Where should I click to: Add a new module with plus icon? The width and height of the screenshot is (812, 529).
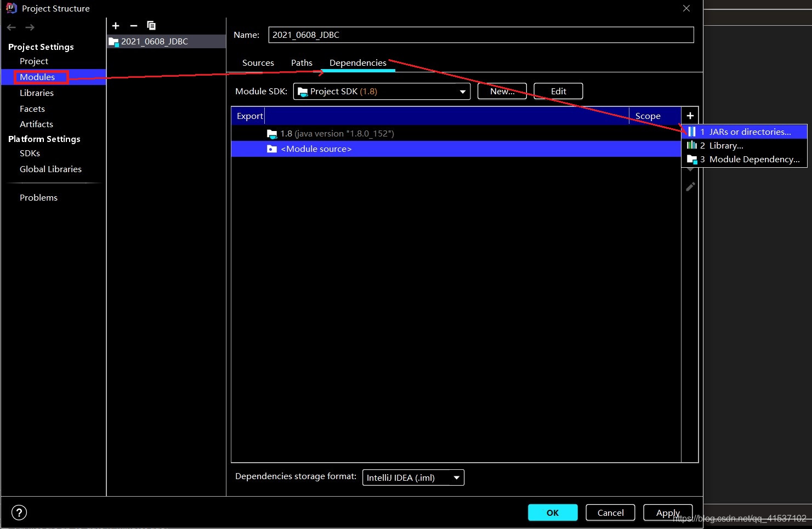click(x=116, y=26)
